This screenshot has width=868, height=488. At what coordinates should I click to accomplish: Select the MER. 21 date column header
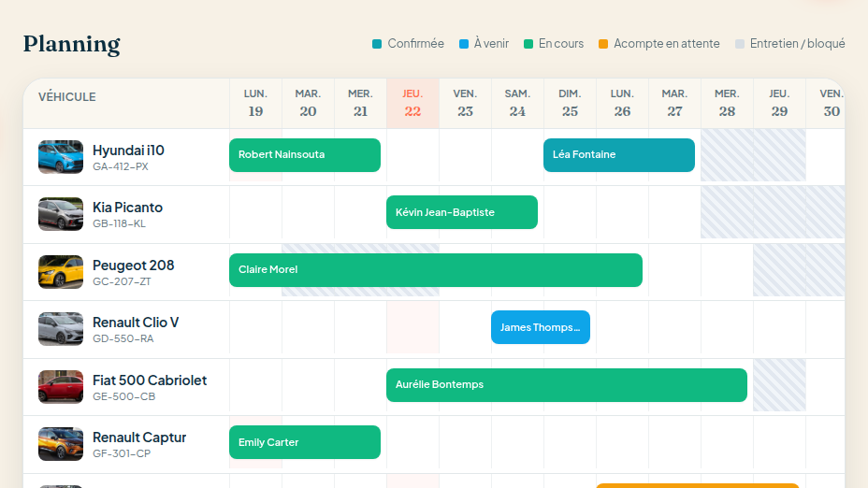click(360, 103)
